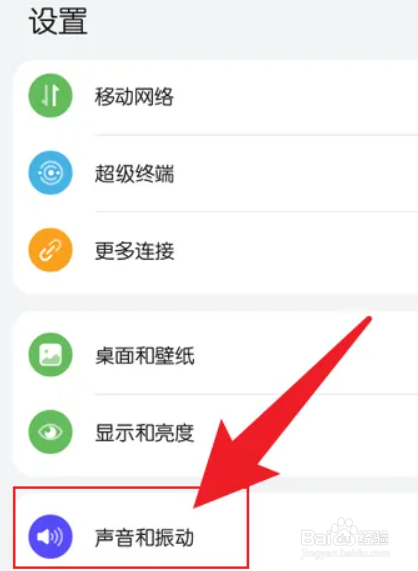Click the red highlight box's right edge
Screen dimensions: 418x571
[248, 527]
